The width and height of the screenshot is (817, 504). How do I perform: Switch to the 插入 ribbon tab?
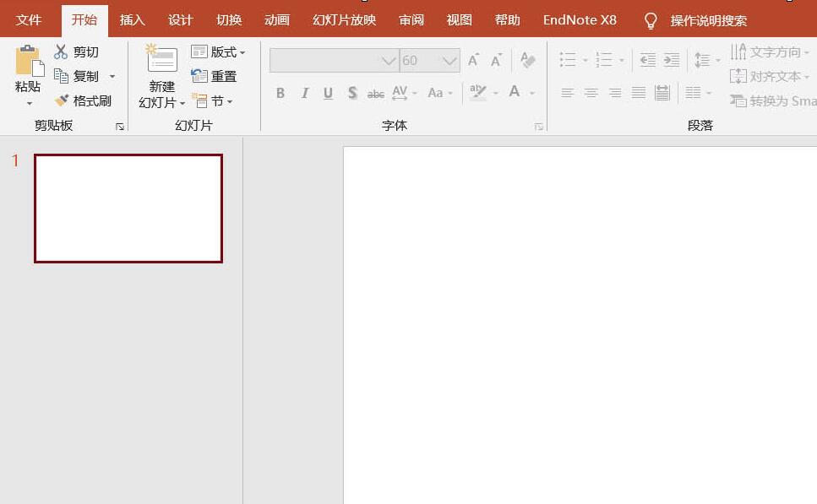[x=132, y=19]
